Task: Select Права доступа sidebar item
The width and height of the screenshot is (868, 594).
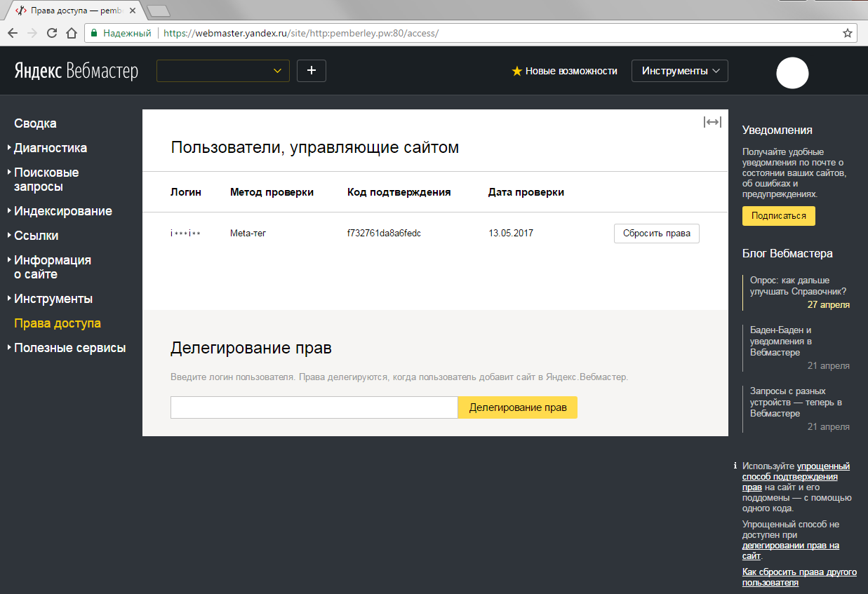Action: pyautogui.click(x=58, y=323)
